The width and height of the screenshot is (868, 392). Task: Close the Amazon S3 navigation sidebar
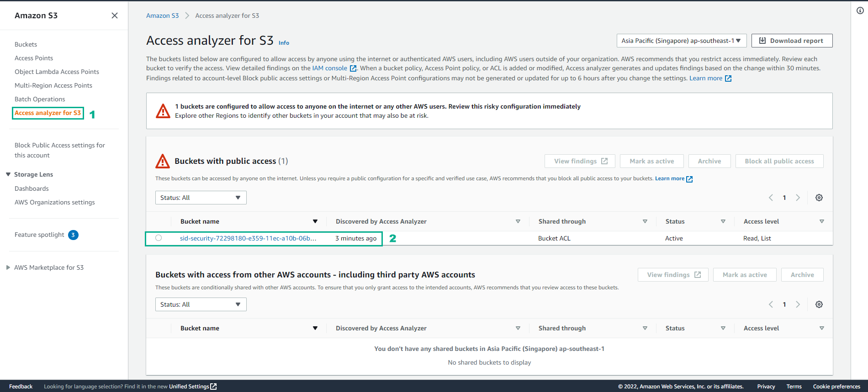[115, 16]
